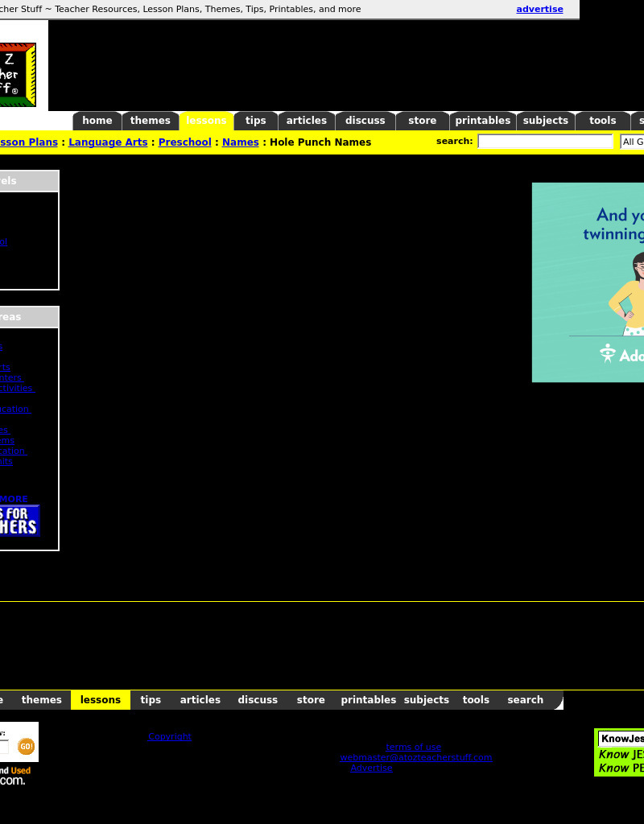Follow the Preschool breadcrumb link
Image resolution: width=644 pixels, height=824 pixels.
(184, 142)
